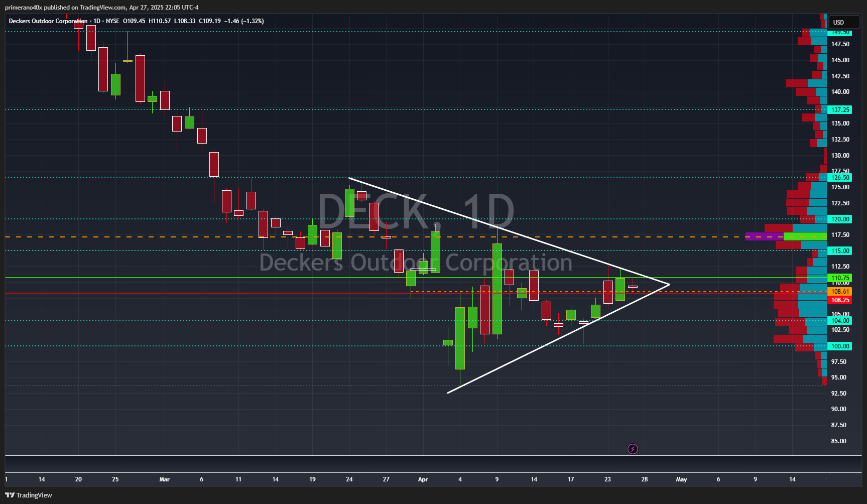867x504 pixels.
Task: Click the 140.00 price axis value
Action: click(x=840, y=91)
